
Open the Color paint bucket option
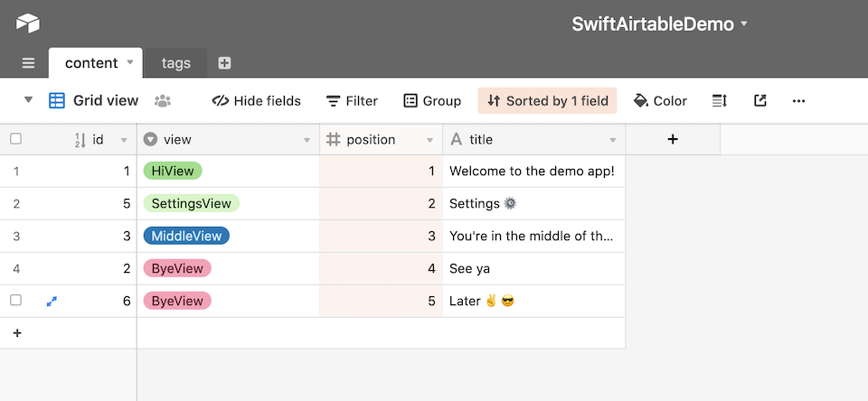pos(660,101)
